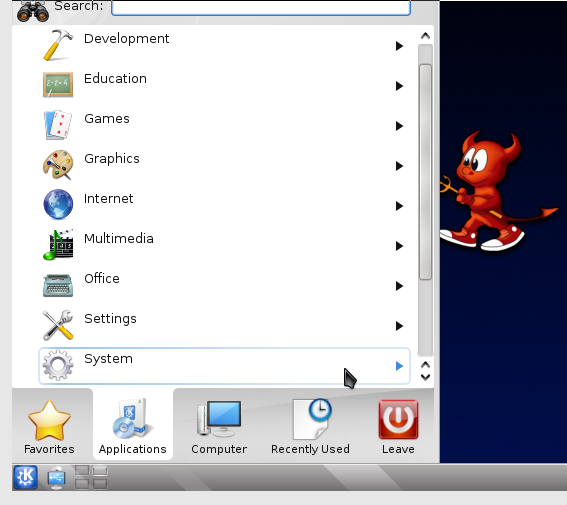
Task: Click the Internet globe icon
Action: coord(58,205)
